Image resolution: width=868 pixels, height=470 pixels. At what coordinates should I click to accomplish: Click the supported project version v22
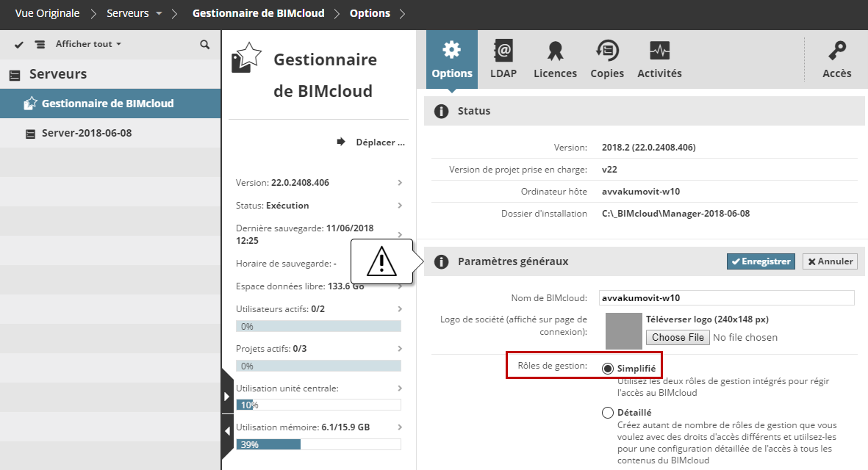point(609,169)
